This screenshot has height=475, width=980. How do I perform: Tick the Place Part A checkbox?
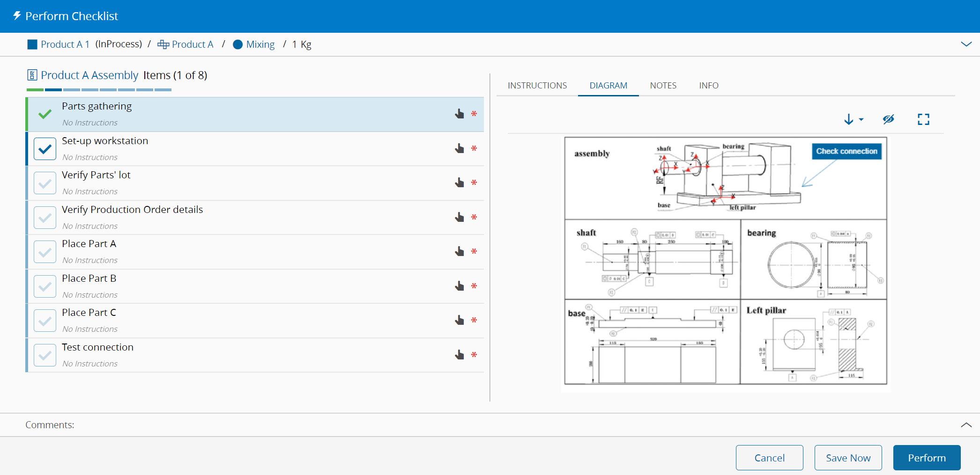click(45, 252)
